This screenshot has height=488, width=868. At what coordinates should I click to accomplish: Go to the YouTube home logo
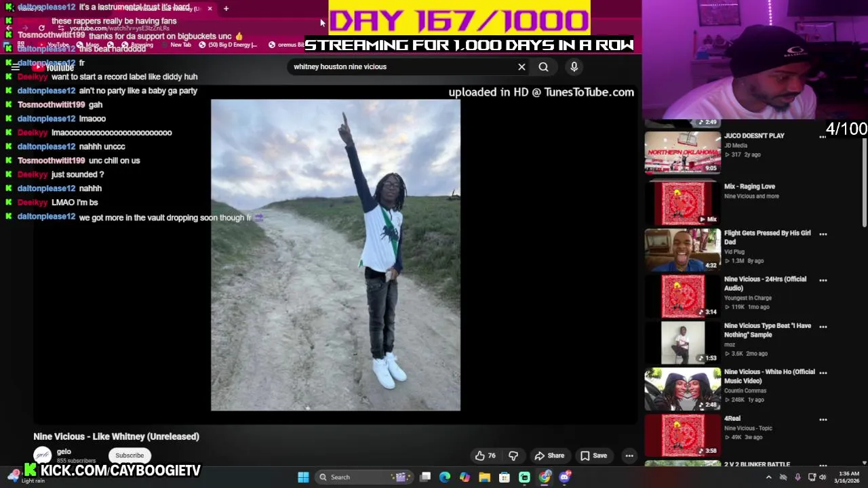(53, 67)
